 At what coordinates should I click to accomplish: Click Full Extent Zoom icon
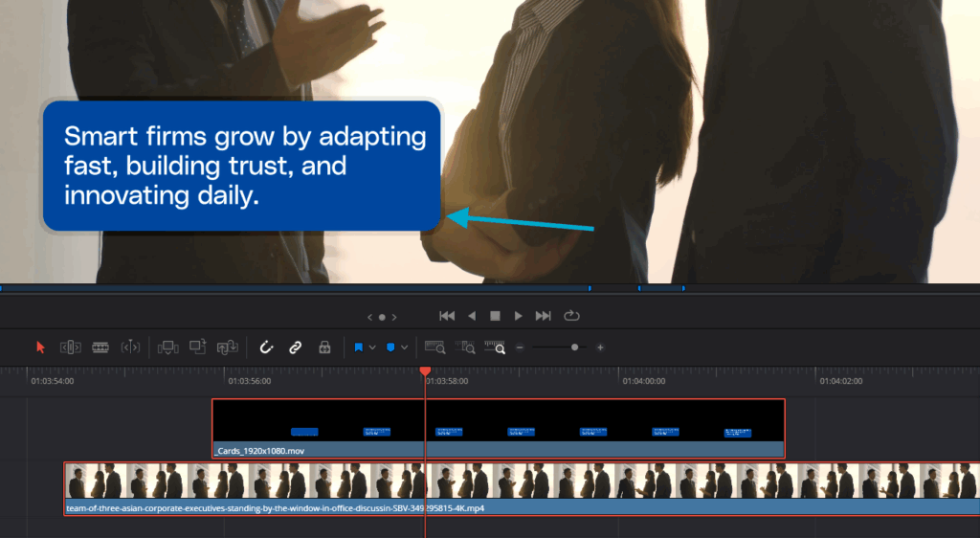(435, 347)
